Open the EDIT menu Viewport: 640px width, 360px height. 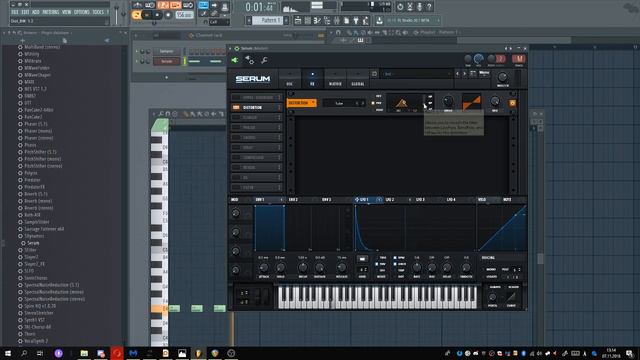[25, 12]
